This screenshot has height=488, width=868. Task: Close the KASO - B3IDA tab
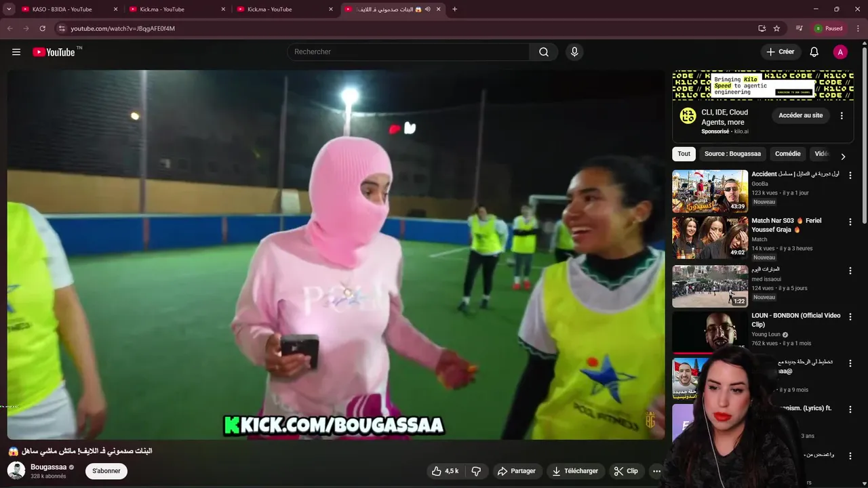115,9
